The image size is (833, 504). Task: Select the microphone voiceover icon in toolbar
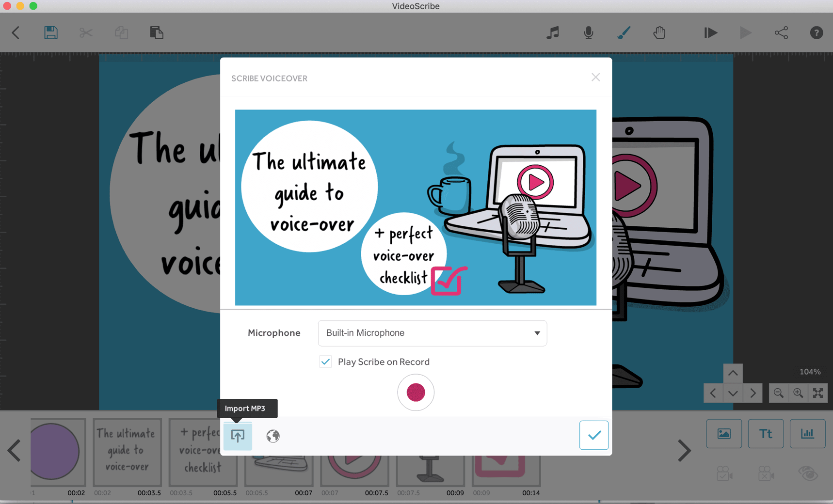588,32
